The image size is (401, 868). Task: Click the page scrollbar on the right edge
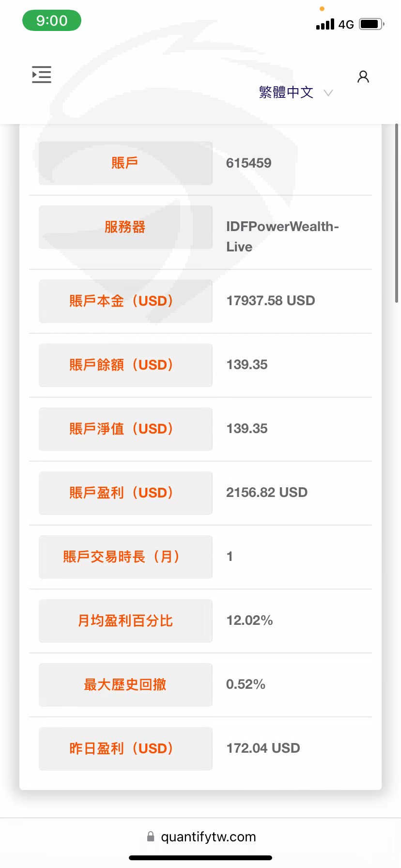pyautogui.click(x=397, y=213)
